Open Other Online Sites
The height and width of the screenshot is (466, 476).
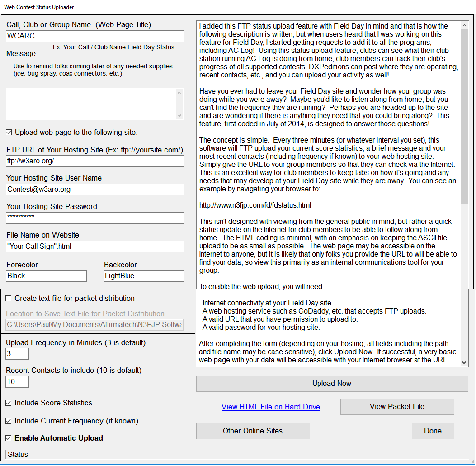click(x=253, y=431)
